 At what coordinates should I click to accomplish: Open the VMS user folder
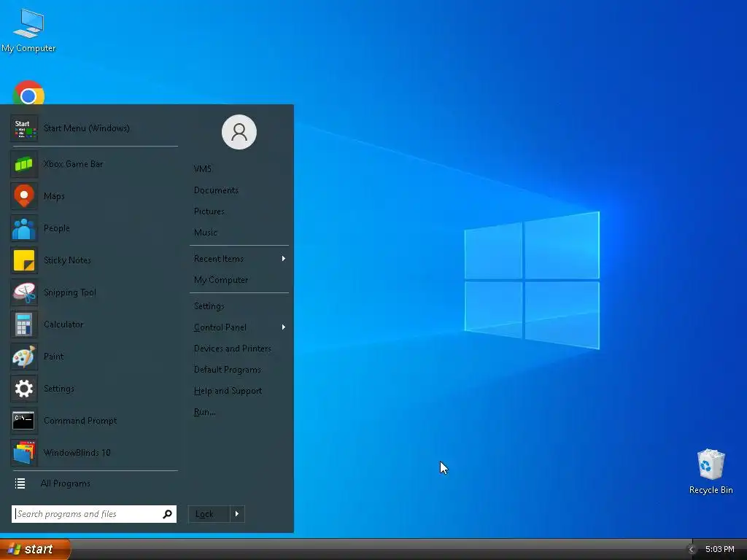click(x=203, y=169)
